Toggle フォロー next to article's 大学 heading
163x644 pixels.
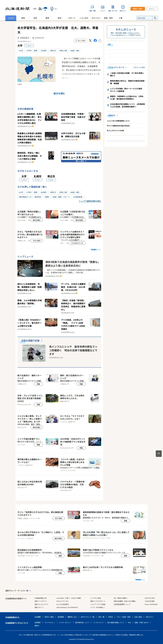tap(29, 46)
